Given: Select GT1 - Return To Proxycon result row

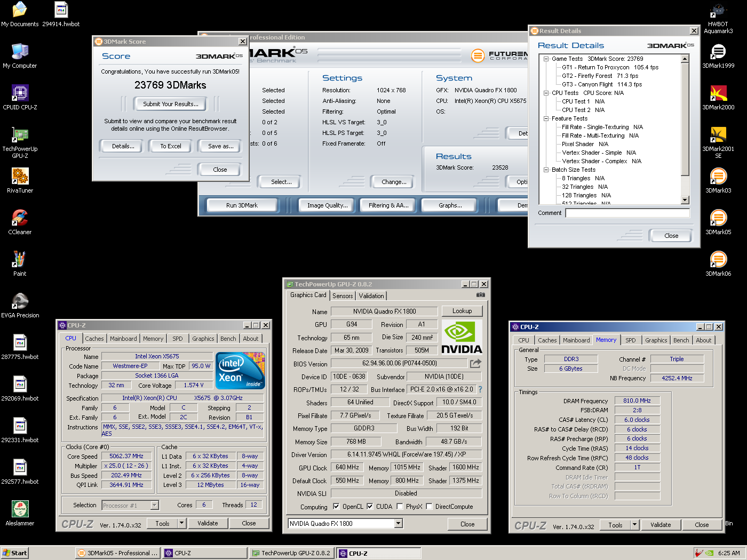Looking at the screenshot, I should click(610, 67).
